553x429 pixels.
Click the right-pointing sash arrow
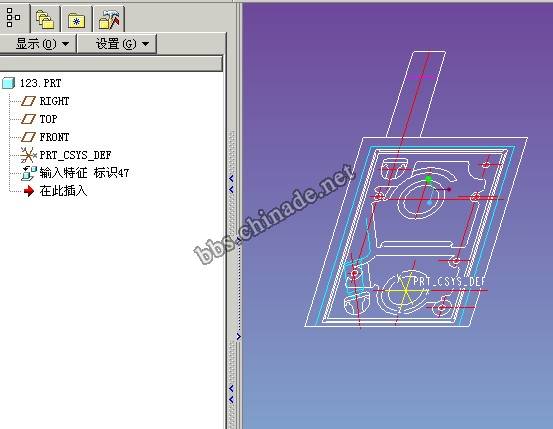tap(239, 336)
